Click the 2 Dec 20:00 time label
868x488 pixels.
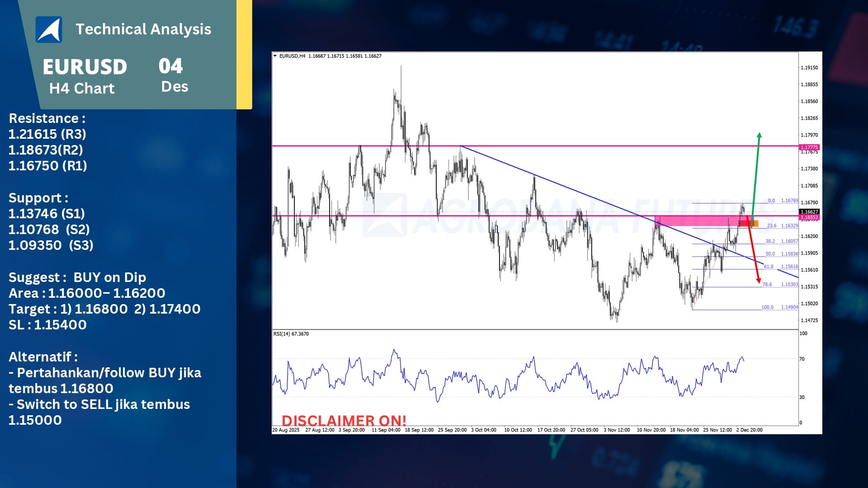[x=749, y=430]
